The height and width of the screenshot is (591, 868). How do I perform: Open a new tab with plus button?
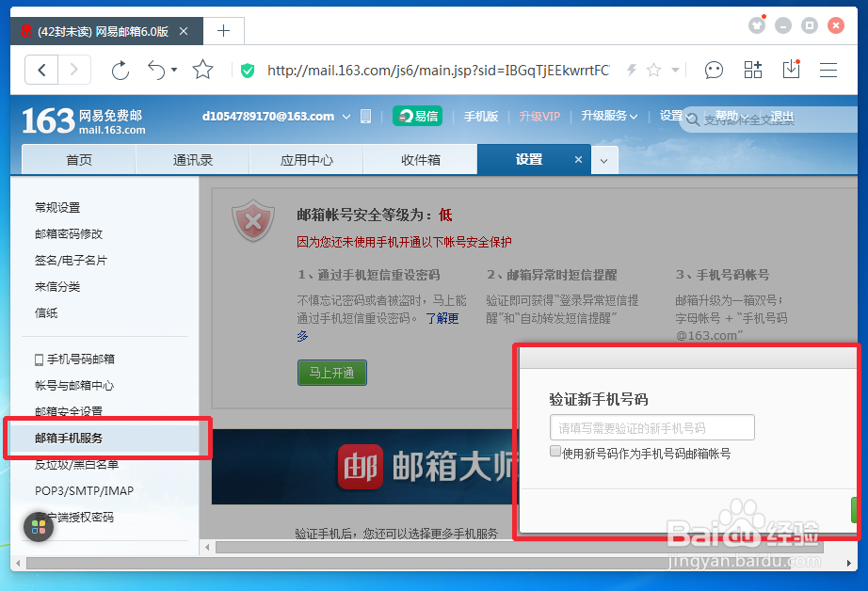pos(224,30)
